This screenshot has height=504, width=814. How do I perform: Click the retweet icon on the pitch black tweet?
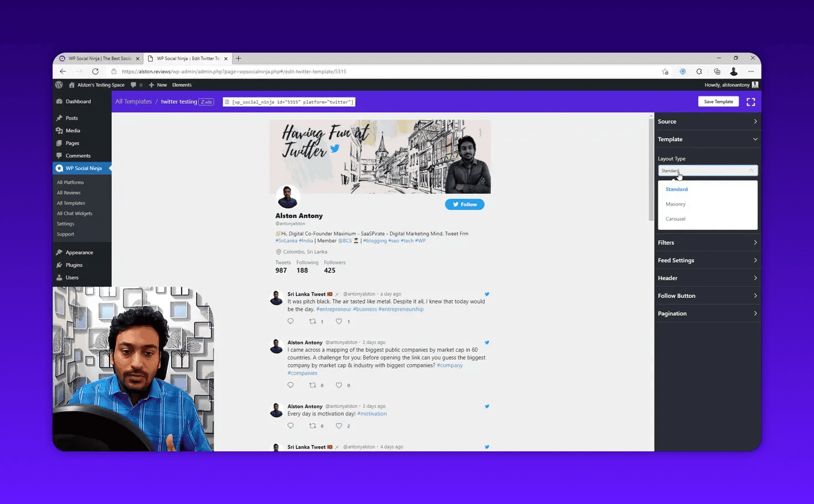click(312, 321)
